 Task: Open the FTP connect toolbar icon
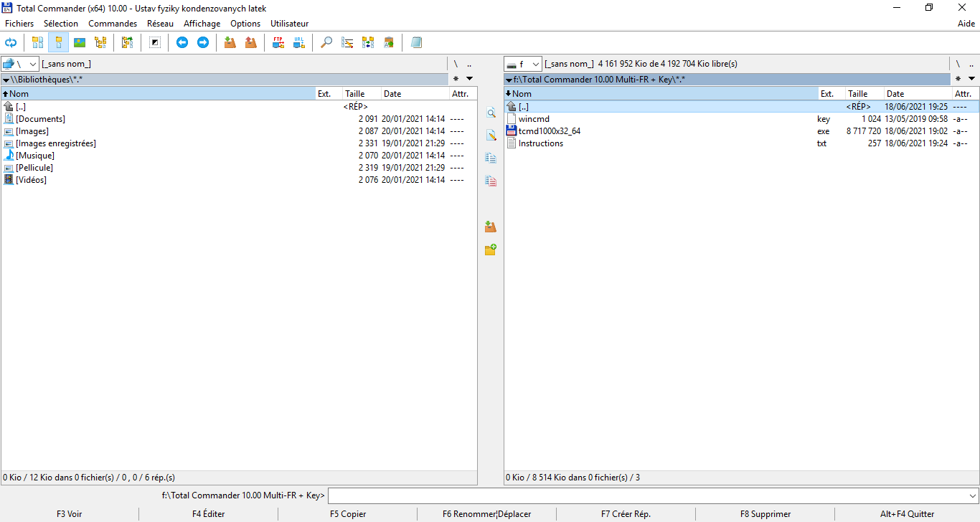tap(278, 42)
